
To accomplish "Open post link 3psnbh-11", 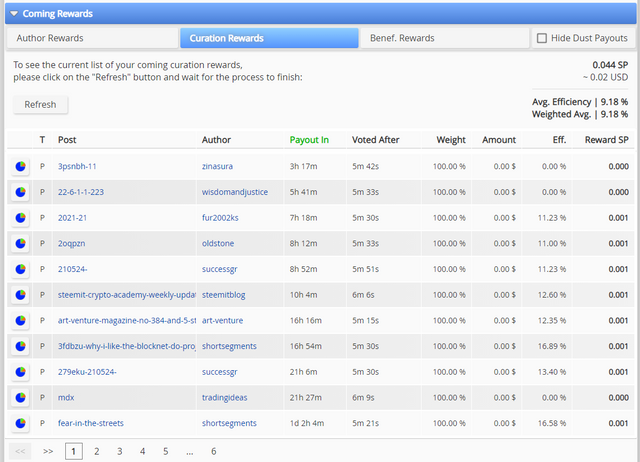I will click(x=77, y=166).
